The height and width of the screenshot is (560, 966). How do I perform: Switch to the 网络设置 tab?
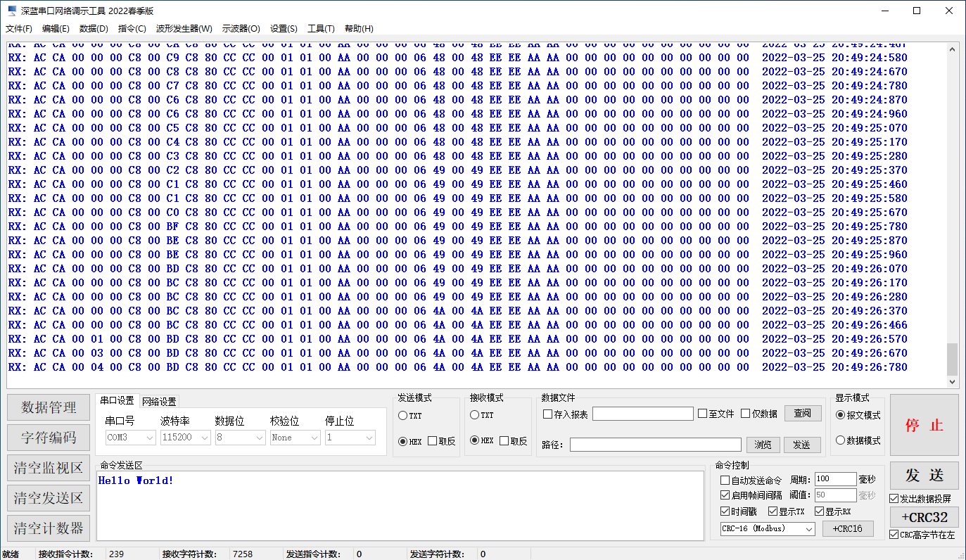coord(159,402)
